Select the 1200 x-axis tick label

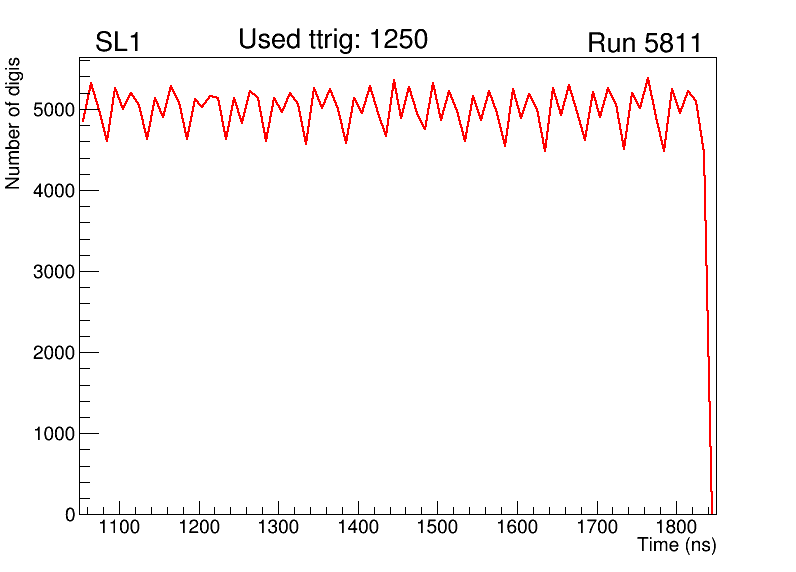click(x=199, y=528)
